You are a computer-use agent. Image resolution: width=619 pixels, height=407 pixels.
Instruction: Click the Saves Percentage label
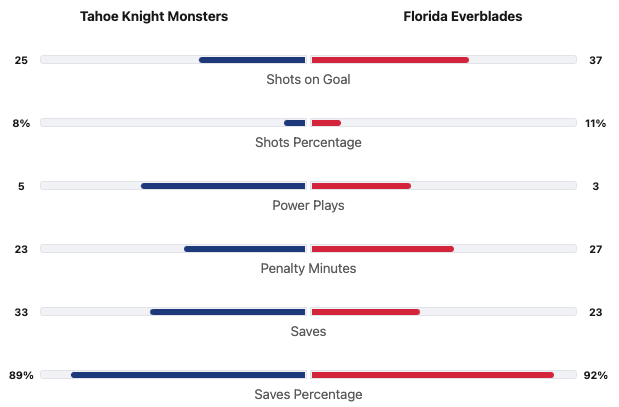308,394
